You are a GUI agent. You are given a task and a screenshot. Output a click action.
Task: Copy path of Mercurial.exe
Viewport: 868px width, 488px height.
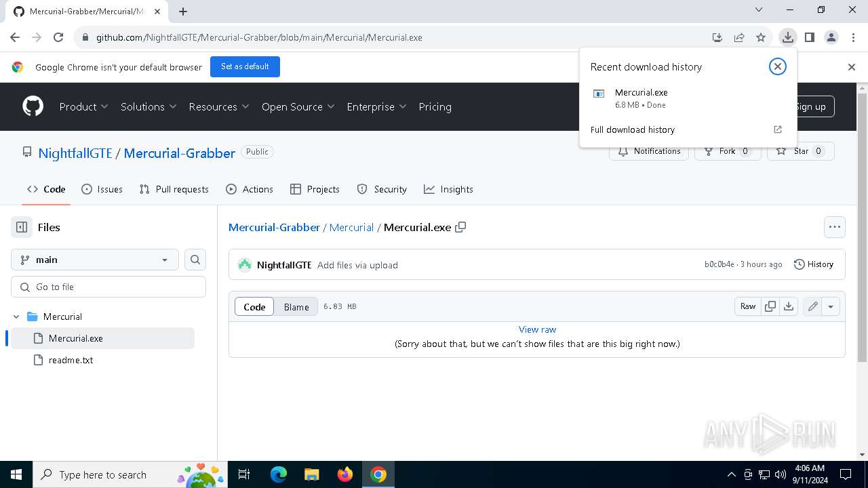pos(460,227)
